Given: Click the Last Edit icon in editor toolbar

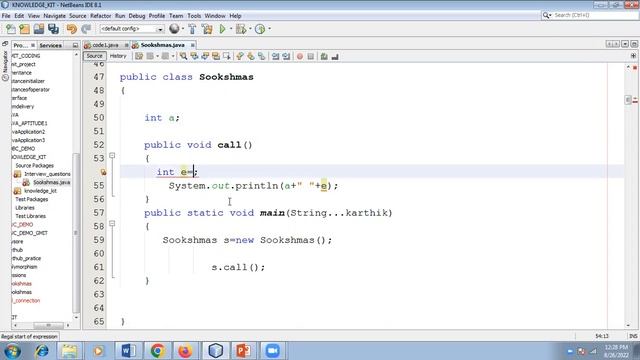Looking at the screenshot, I should [139, 56].
